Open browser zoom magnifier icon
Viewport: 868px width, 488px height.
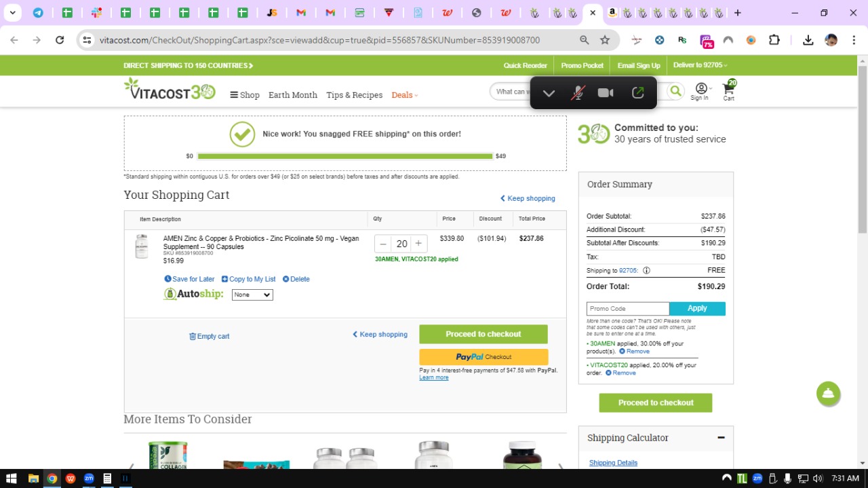point(585,40)
